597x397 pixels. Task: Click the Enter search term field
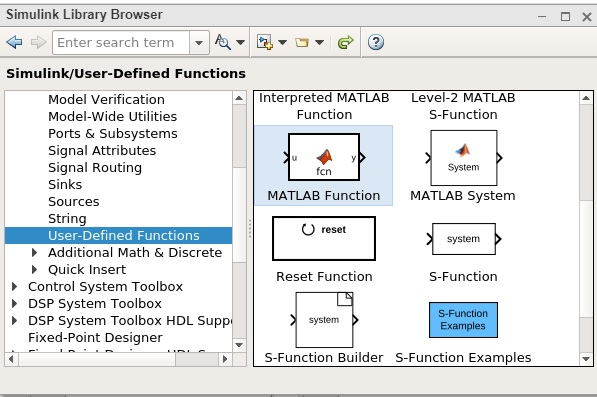tap(121, 43)
